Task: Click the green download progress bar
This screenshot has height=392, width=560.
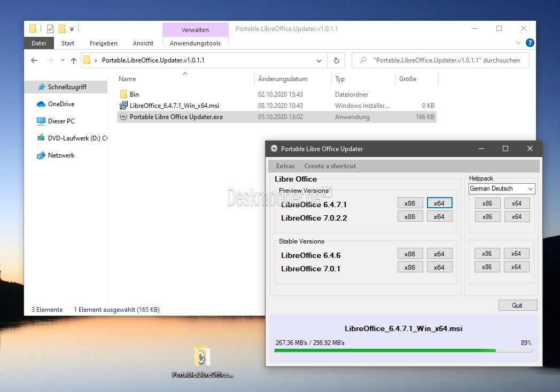Action: coord(403,350)
